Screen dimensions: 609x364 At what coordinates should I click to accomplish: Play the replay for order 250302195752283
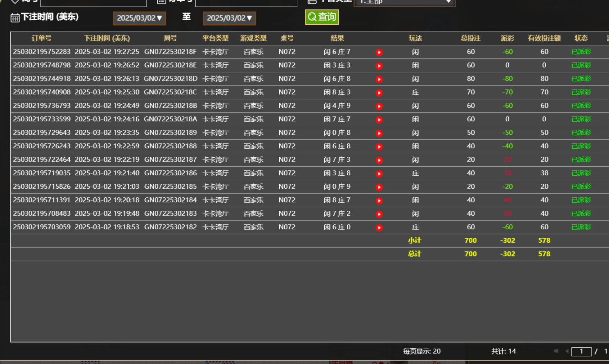379,52
